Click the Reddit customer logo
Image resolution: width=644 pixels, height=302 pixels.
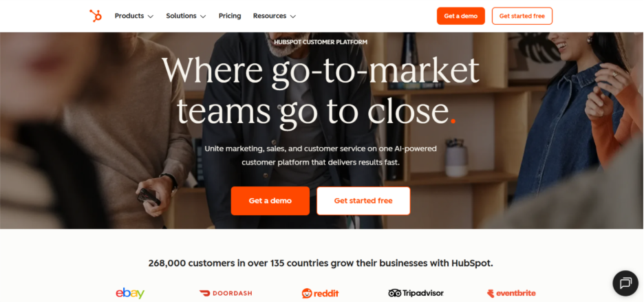point(321,293)
